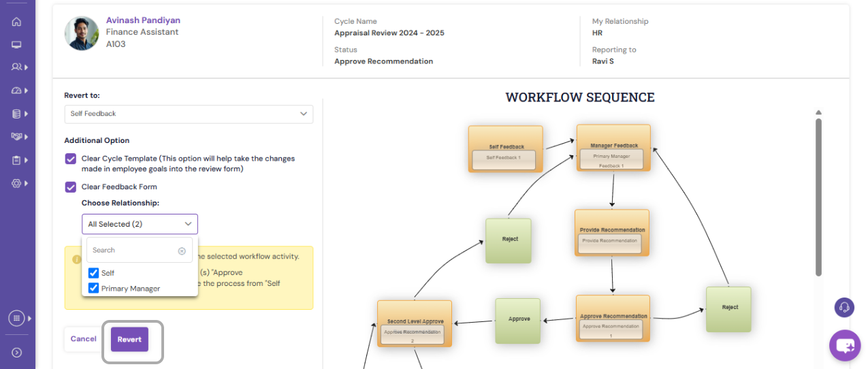Screen dimensions: 868x369
Task: Select the Provide Recommendation workflow node
Action: coord(612,233)
